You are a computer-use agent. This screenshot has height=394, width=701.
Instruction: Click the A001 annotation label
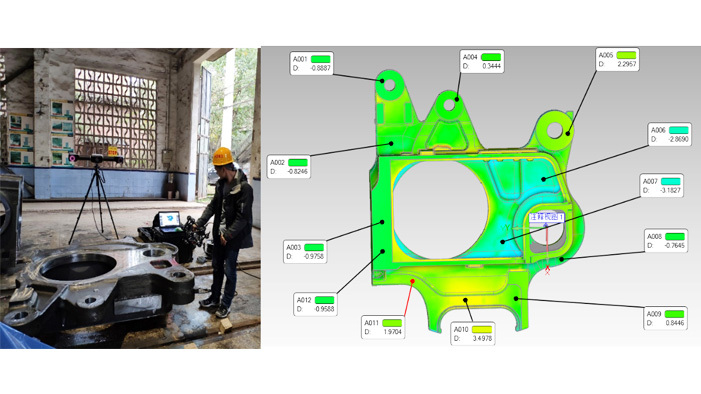point(312,63)
